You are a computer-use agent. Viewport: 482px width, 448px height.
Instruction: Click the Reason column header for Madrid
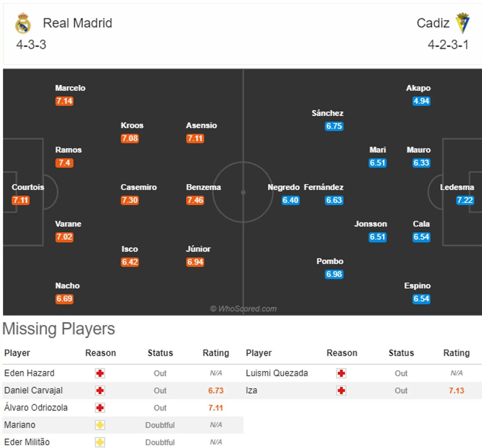100,353
